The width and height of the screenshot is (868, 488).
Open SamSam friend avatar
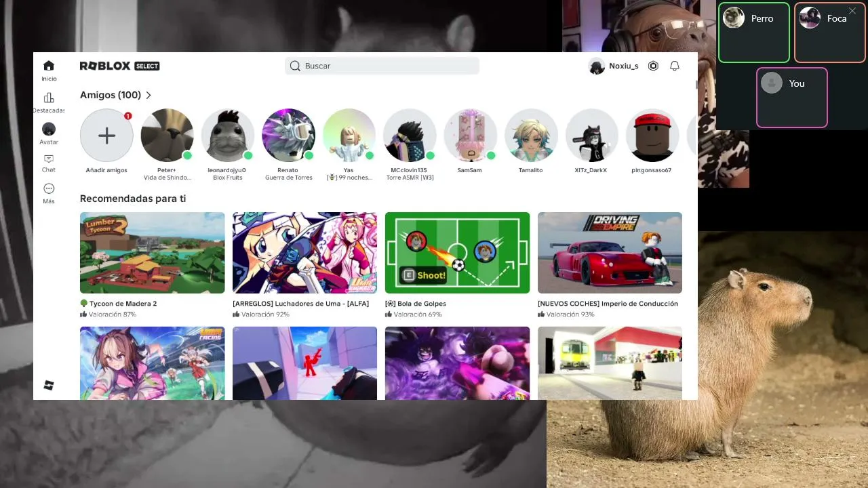470,136
